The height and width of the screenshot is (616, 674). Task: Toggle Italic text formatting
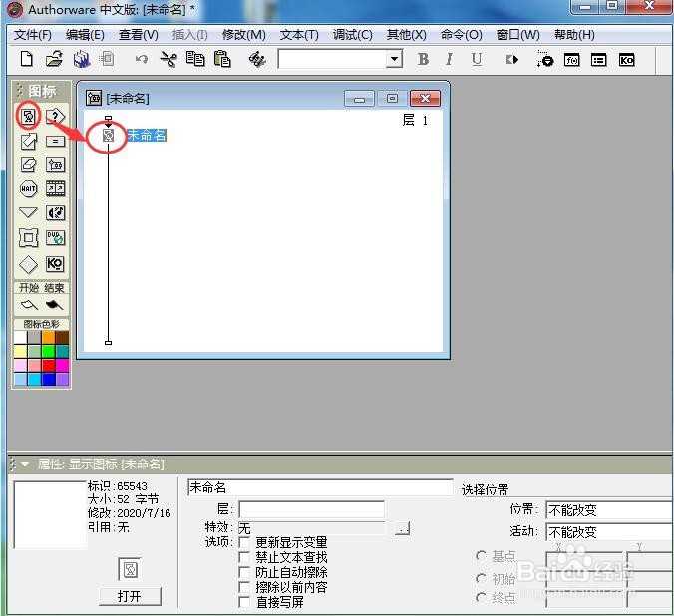[450, 59]
